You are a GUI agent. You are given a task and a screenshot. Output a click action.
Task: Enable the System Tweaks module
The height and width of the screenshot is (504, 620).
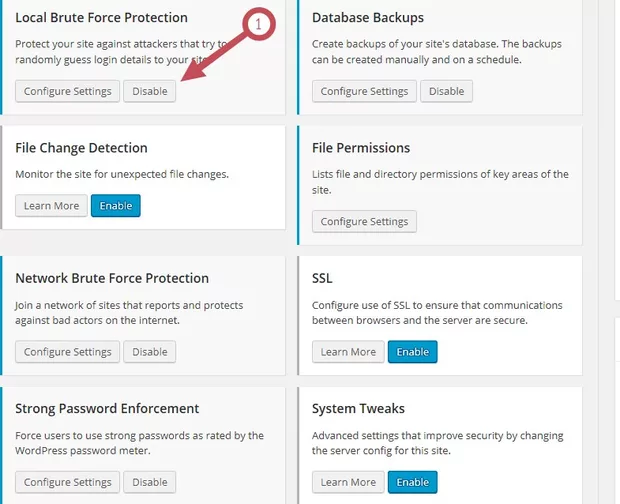click(x=413, y=482)
